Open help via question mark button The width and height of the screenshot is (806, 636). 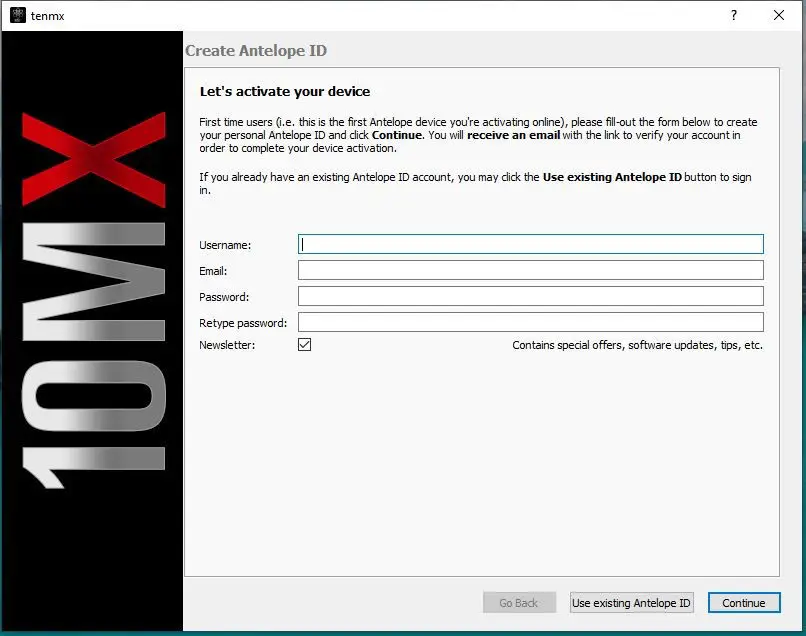(734, 15)
